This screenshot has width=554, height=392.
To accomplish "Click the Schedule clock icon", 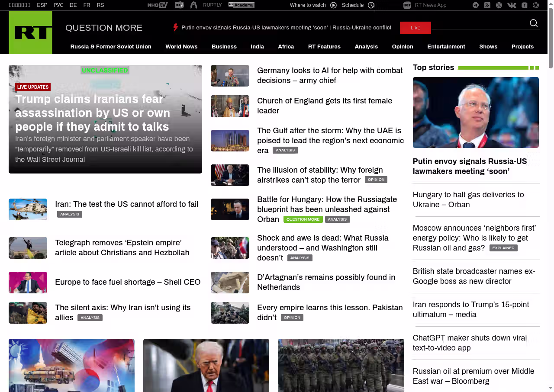I will pyautogui.click(x=371, y=5).
